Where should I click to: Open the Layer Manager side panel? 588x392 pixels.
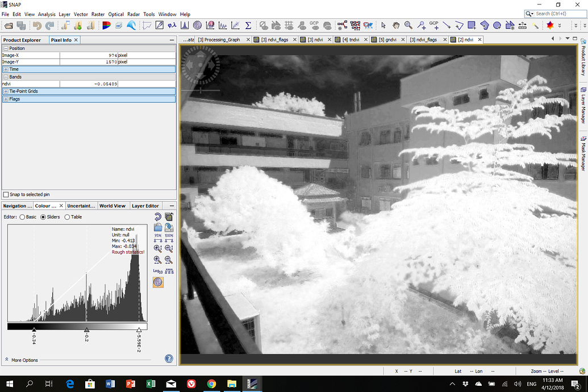(x=583, y=107)
